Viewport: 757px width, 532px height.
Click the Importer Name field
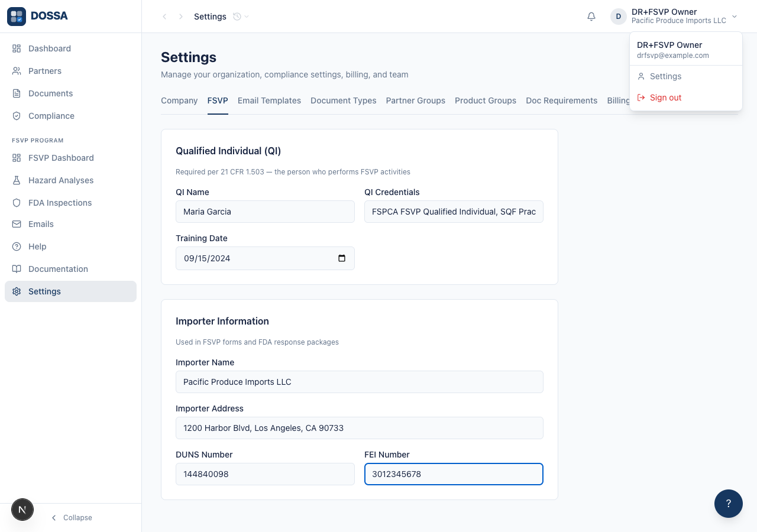point(360,382)
